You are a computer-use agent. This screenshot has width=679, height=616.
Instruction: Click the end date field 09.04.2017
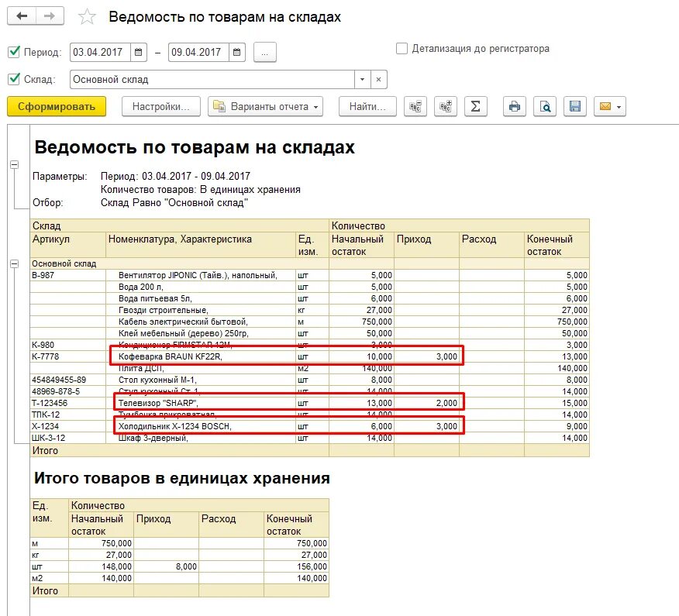tap(198, 53)
